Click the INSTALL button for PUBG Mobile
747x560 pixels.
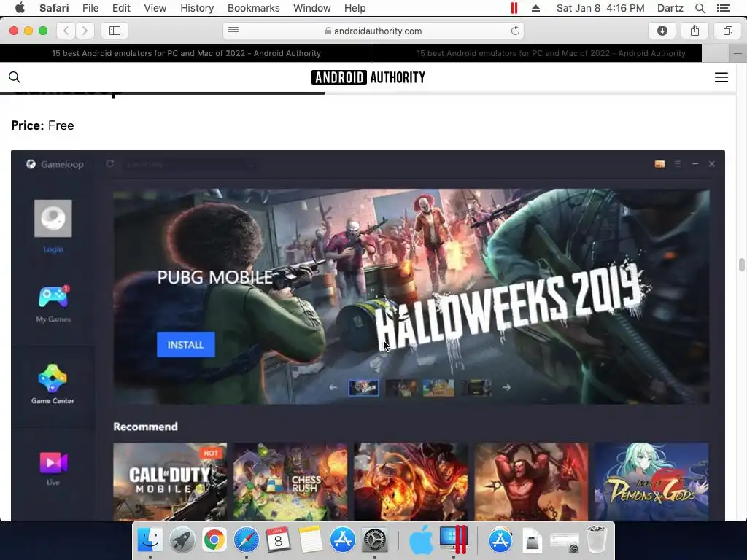coord(186,344)
